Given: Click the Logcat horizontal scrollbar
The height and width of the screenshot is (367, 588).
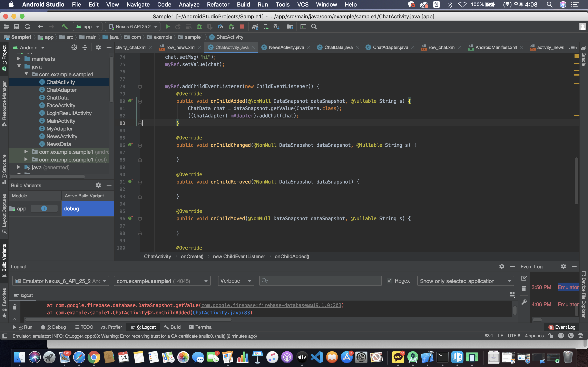Looking at the screenshot, I should [128, 320].
